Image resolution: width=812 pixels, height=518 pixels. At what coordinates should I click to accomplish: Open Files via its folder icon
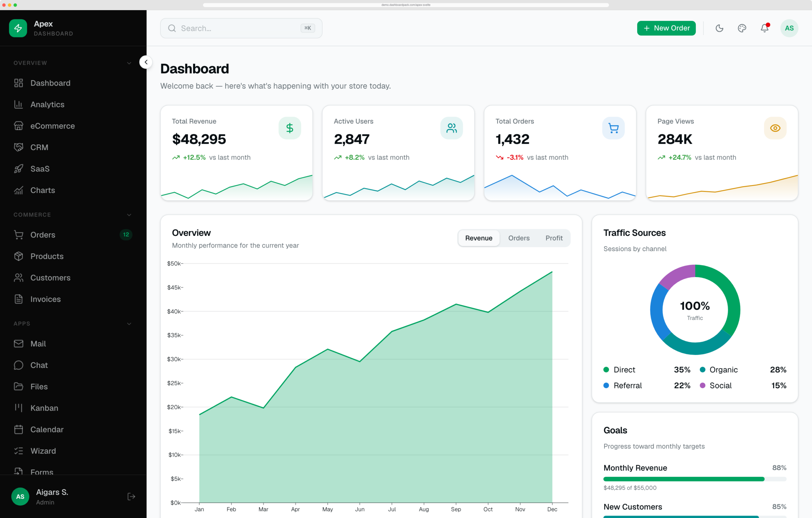(18, 386)
